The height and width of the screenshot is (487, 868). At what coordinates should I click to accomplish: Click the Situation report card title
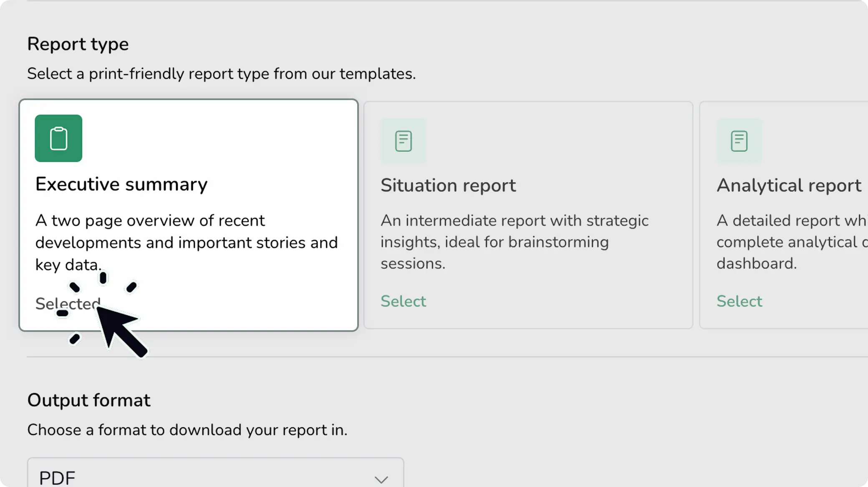pyautogui.click(x=448, y=186)
